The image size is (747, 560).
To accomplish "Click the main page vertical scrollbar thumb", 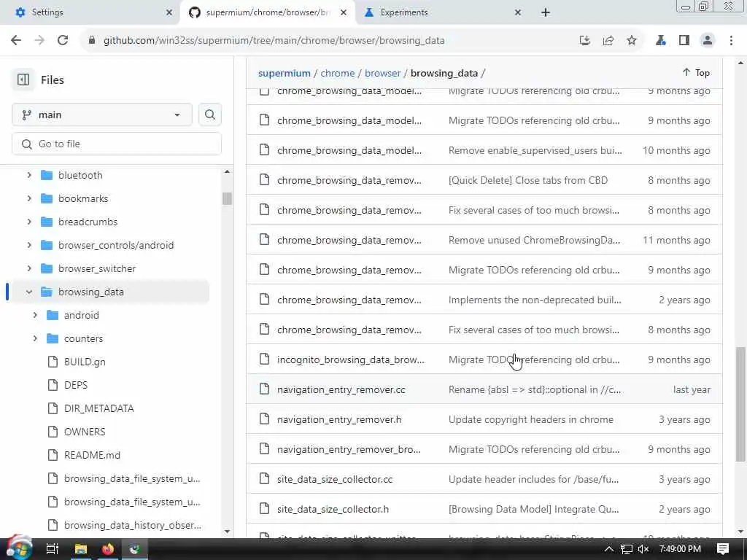I will pyautogui.click(x=740, y=404).
